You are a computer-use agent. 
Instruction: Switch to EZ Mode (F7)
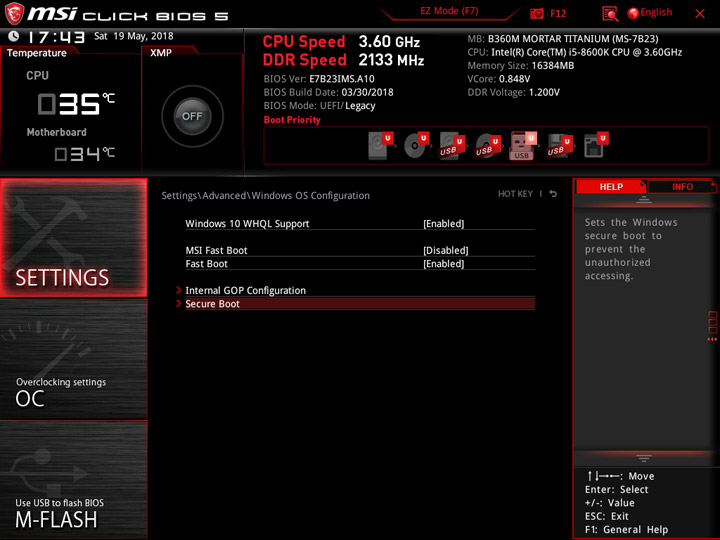pyautogui.click(x=449, y=11)
